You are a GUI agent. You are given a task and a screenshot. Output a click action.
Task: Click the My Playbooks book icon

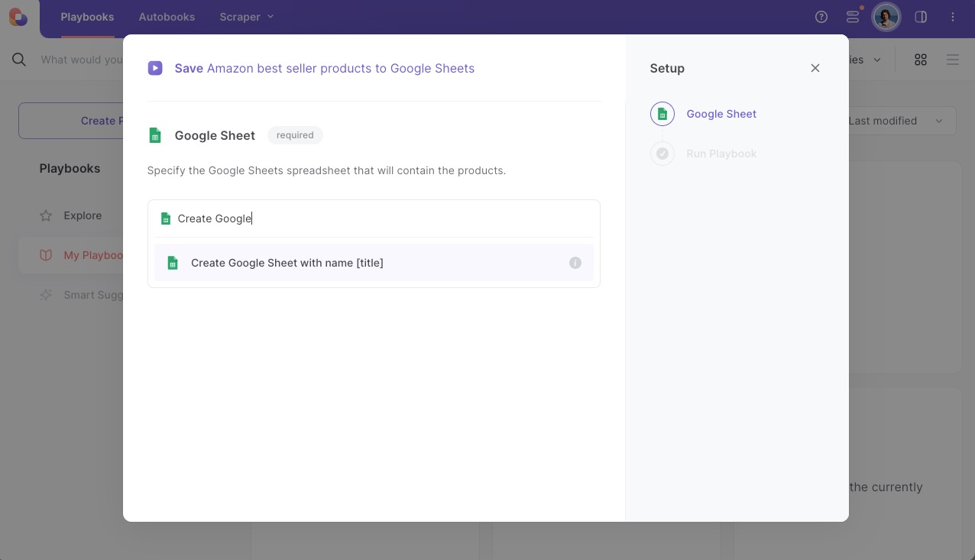(46, 255)
